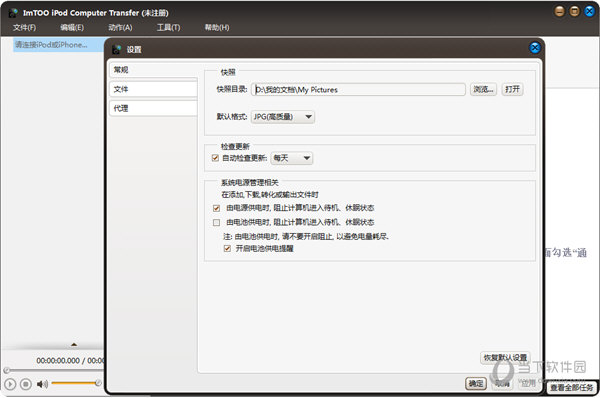Open the 文件(F) menu
This screenshot has height=398, width=600.
[24, 28]
